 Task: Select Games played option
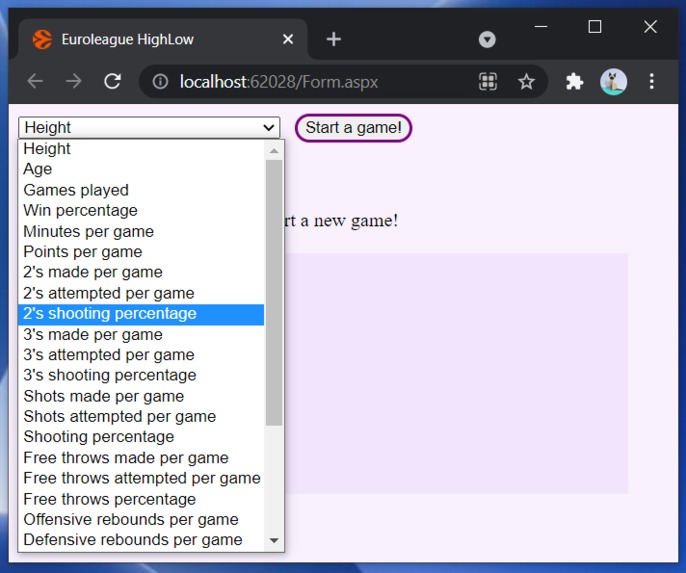coord(141,190)
